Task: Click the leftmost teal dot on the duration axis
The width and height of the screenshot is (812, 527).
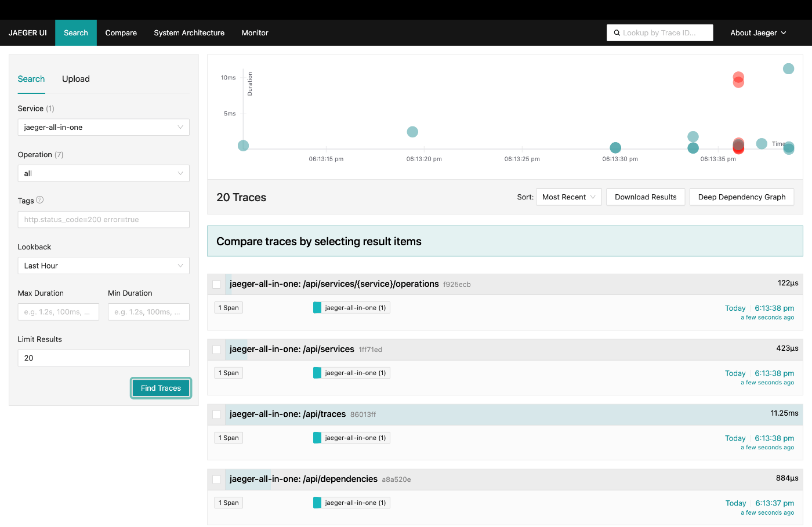Action: point(244,146)
